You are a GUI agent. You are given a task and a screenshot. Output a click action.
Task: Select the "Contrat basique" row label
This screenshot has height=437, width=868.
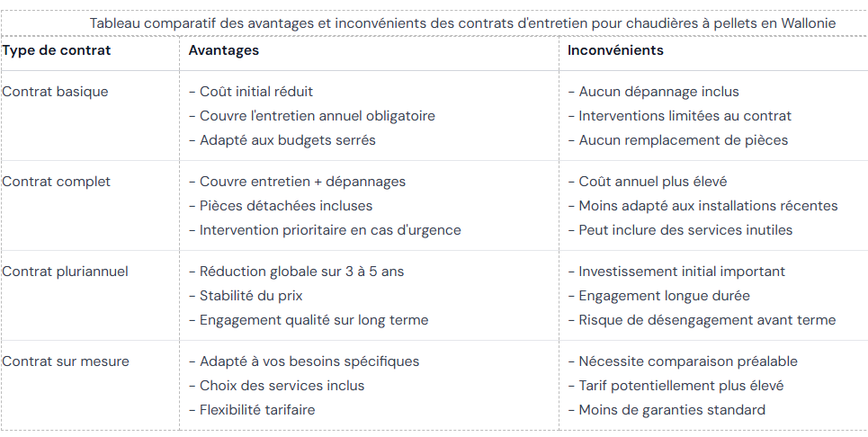coord(55,92)
